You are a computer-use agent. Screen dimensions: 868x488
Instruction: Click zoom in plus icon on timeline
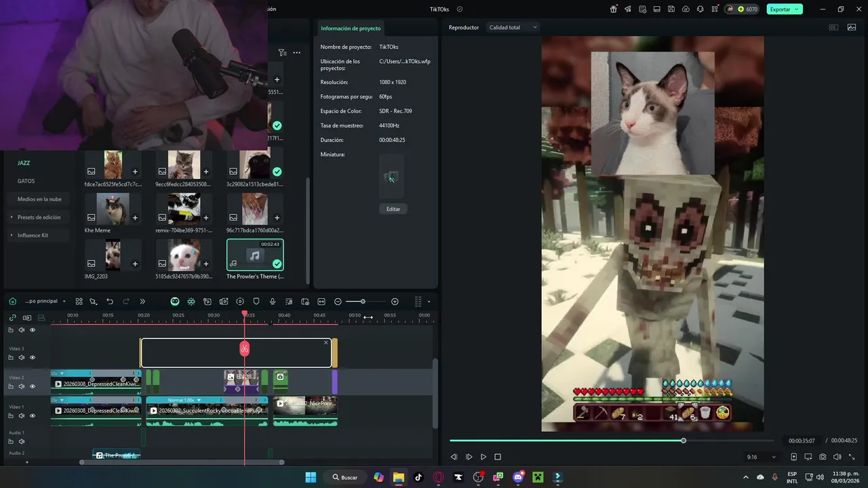click(395, 301)
